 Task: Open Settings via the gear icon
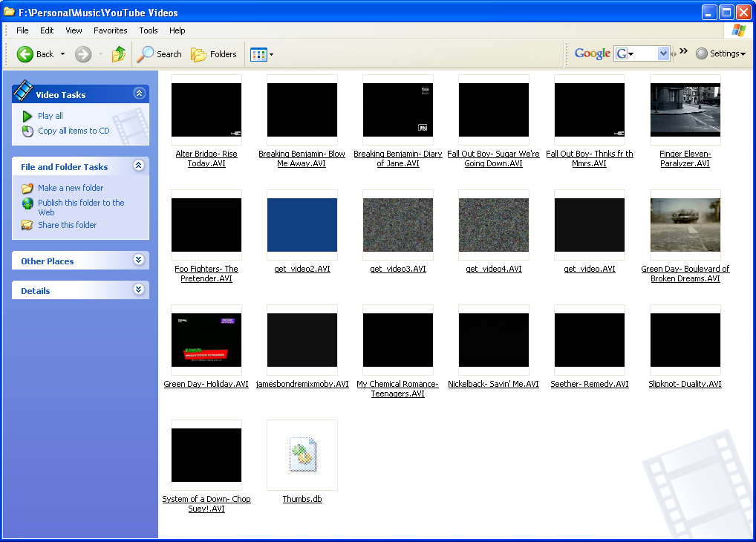pyautogui.click(x=702, y=53)
